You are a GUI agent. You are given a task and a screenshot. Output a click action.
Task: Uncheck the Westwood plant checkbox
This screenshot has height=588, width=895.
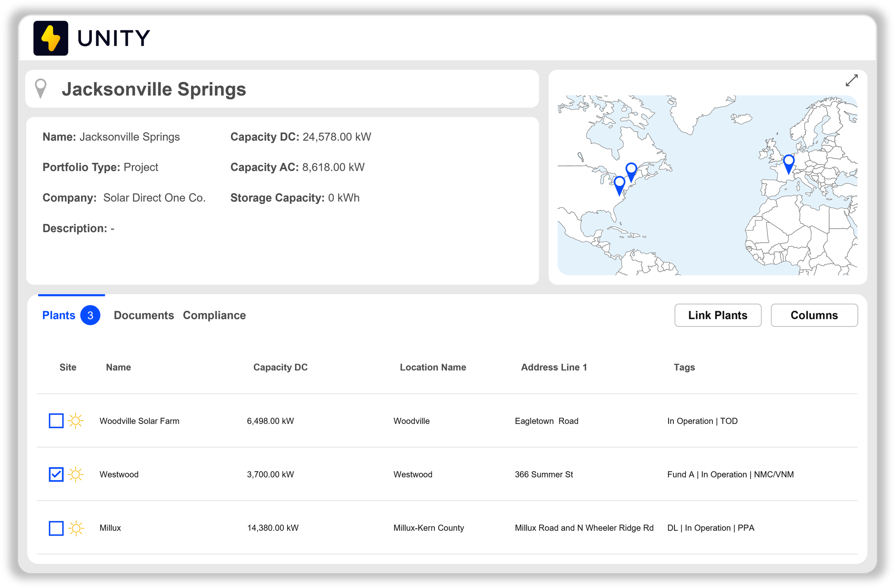(56, 474)
